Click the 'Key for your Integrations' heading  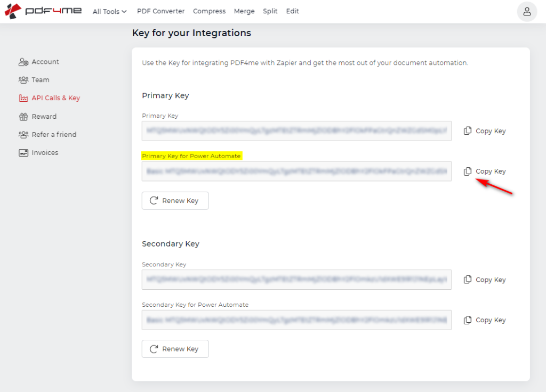click(191, 33)
